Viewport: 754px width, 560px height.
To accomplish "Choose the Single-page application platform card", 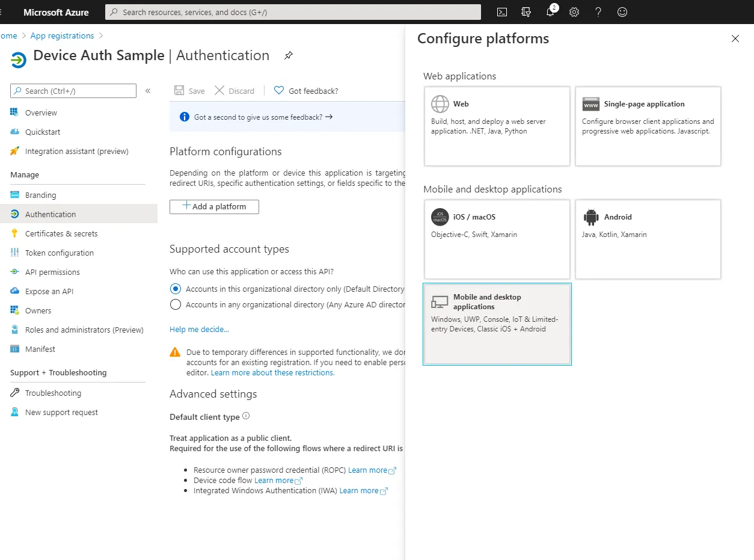I will point(648,126).
